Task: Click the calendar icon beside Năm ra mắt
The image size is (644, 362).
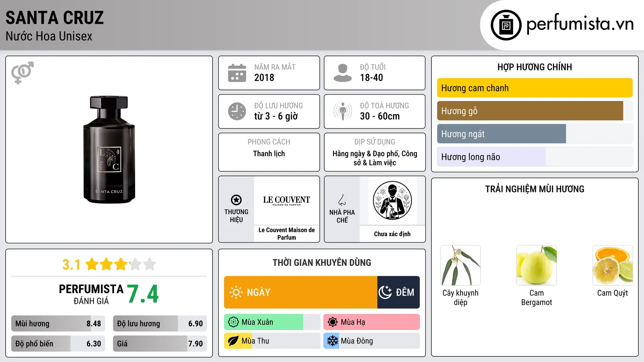Action: pos(237,73)
